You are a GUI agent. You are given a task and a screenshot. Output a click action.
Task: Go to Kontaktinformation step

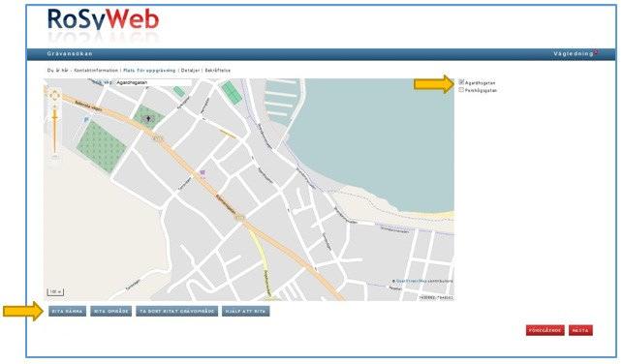click(x=96, y=71)
